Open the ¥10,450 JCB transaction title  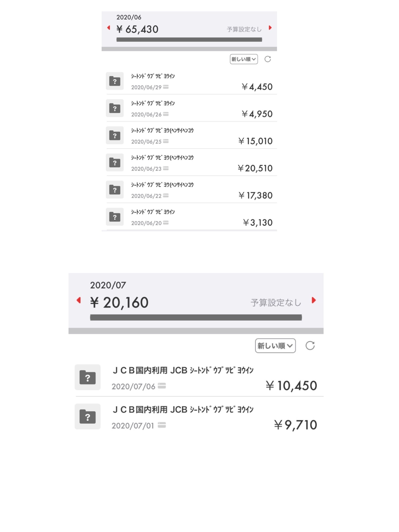pos(183,370)
